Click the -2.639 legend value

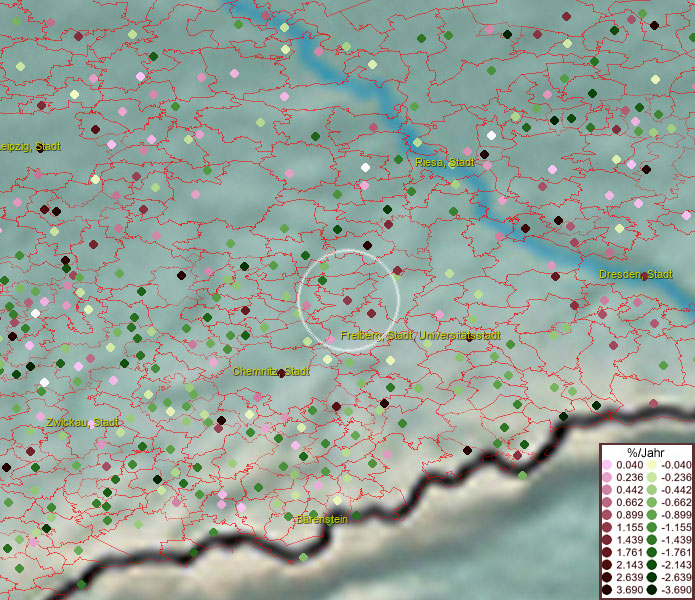pos(676,577)
